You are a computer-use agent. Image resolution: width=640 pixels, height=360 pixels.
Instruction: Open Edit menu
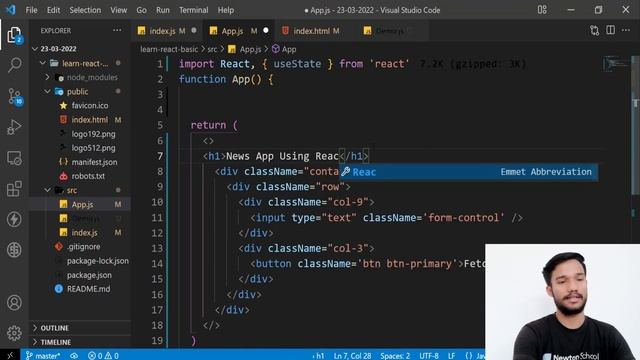point(53,10)
